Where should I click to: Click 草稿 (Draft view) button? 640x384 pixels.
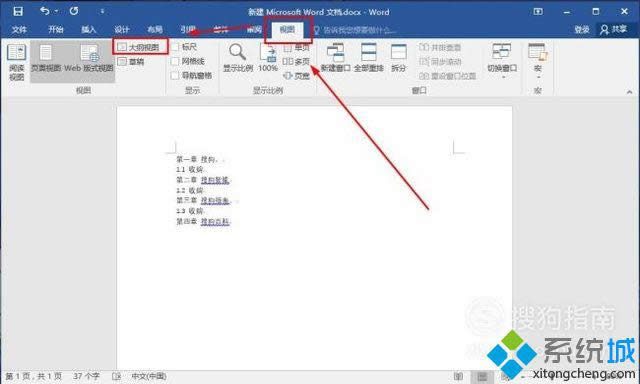coord(131,62)
